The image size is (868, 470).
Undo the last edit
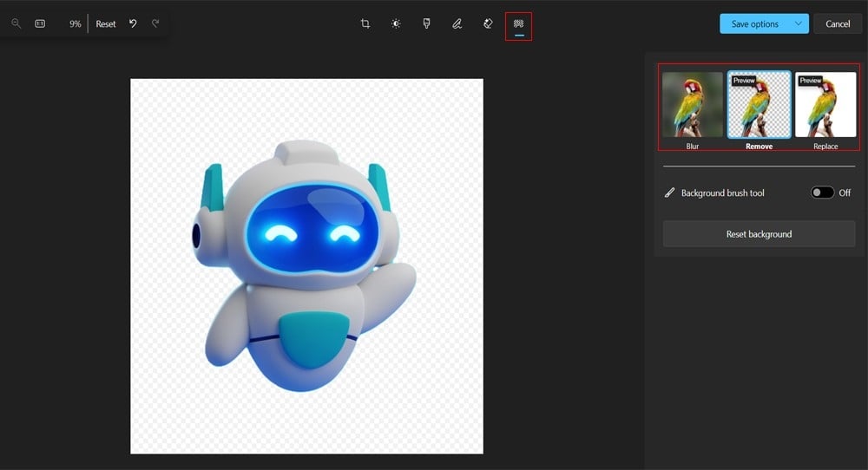[x=133, y=24]
